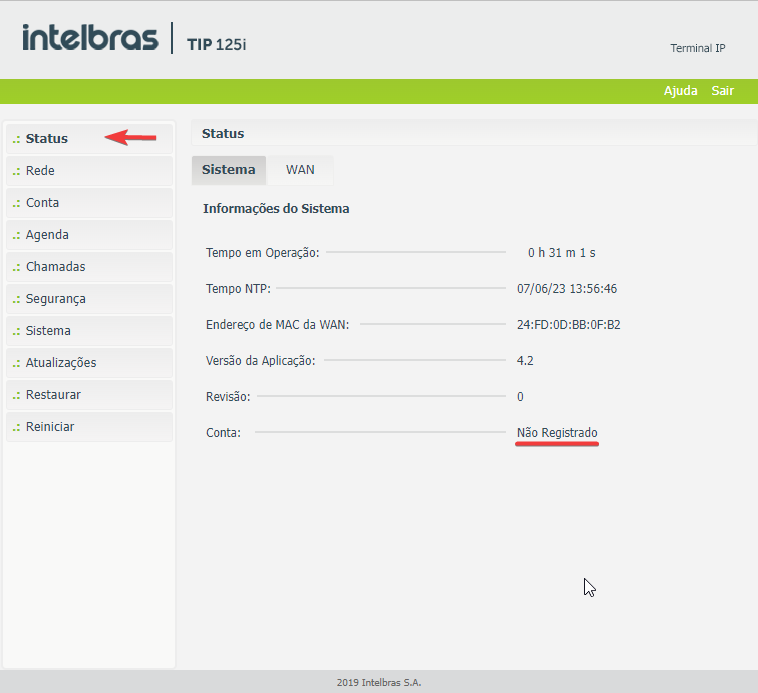The image size is (758, 693).
Task: Select Restaurar in the sidebar
Action: click(x=53, y=395)
